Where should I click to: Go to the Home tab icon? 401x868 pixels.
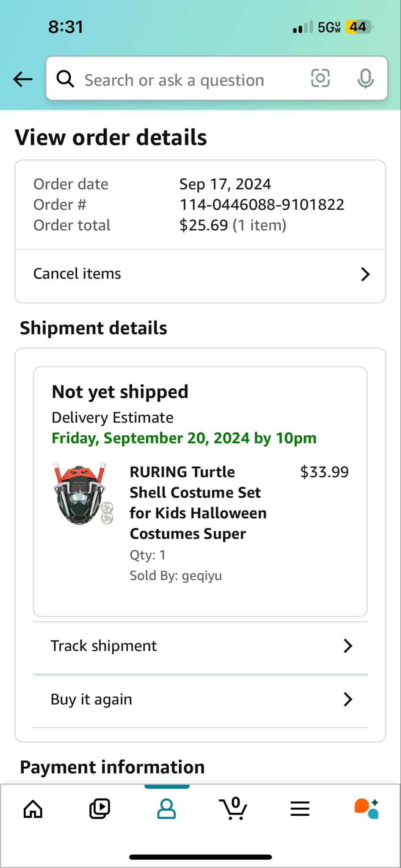click(33, 809)
